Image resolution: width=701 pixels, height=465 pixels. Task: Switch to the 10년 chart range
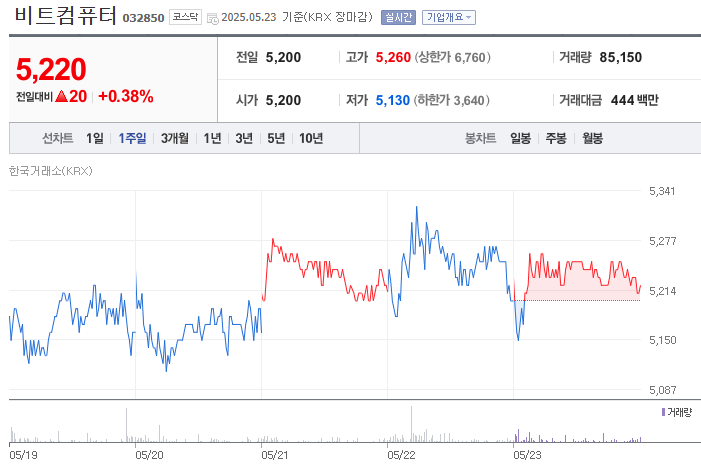(311, 138)
